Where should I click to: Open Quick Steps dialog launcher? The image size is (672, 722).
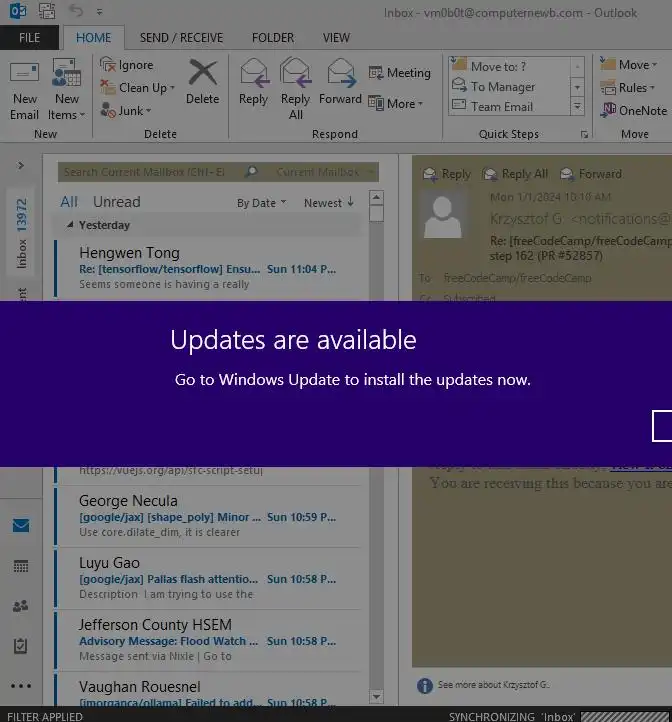click(584, 134)
